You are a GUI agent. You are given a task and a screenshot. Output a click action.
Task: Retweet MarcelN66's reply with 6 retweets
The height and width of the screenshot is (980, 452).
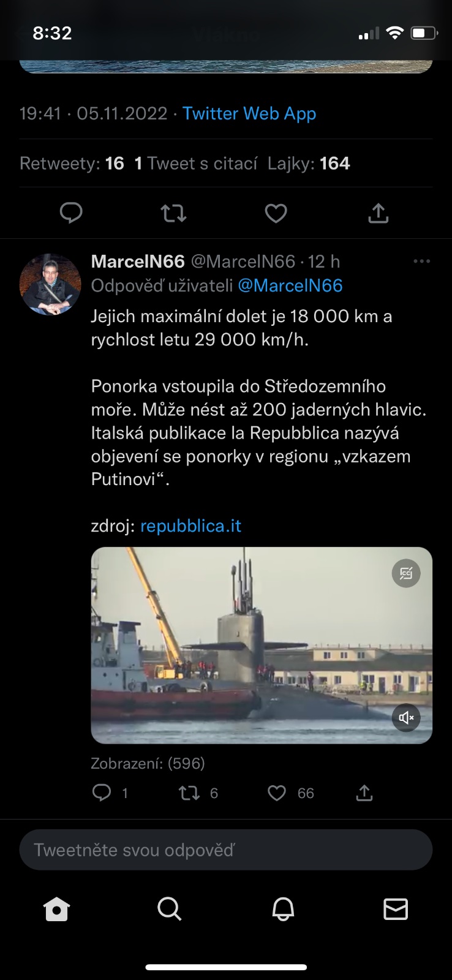pos(189,793)
